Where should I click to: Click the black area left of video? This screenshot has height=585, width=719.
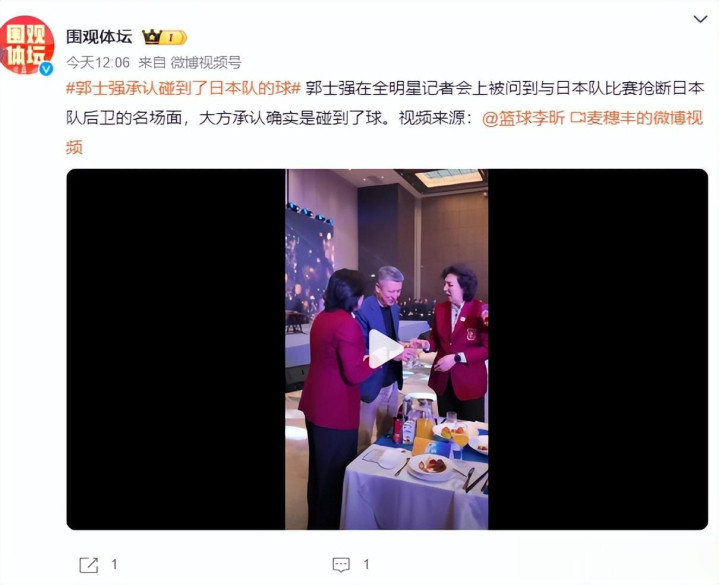[x=176, y=349]
